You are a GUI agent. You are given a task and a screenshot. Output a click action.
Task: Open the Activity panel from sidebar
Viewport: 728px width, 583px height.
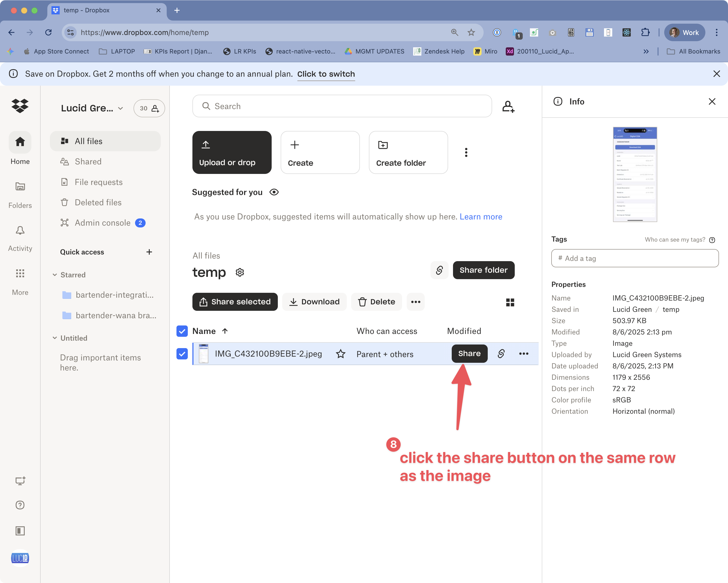point(20,236)
